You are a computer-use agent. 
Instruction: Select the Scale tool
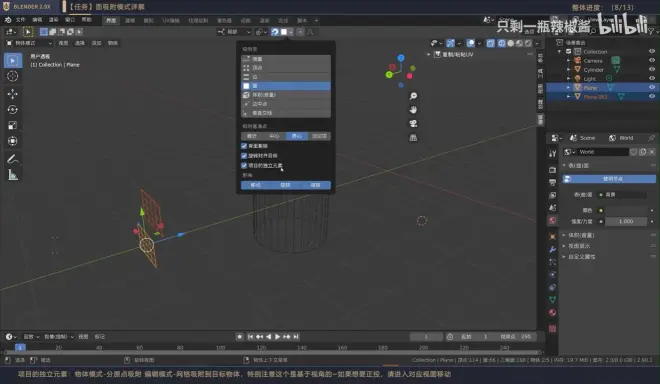pos(13,125)
